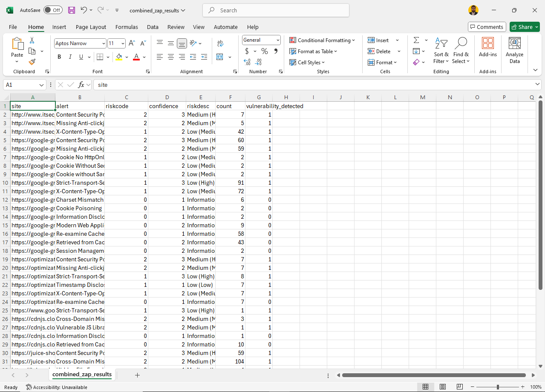
Task: Switch to the Review tab
Action: click(176, 27)
